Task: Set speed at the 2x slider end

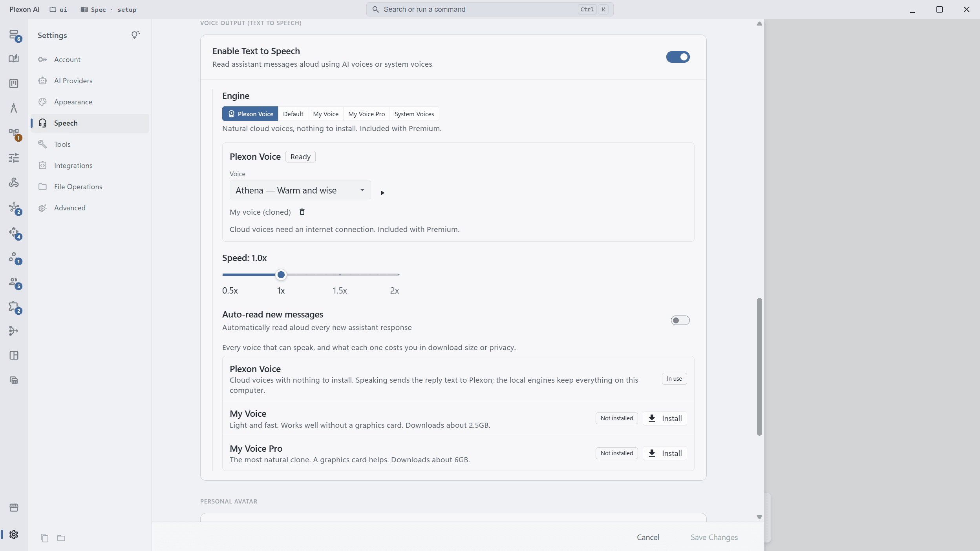Action: [x=399, y=275]
